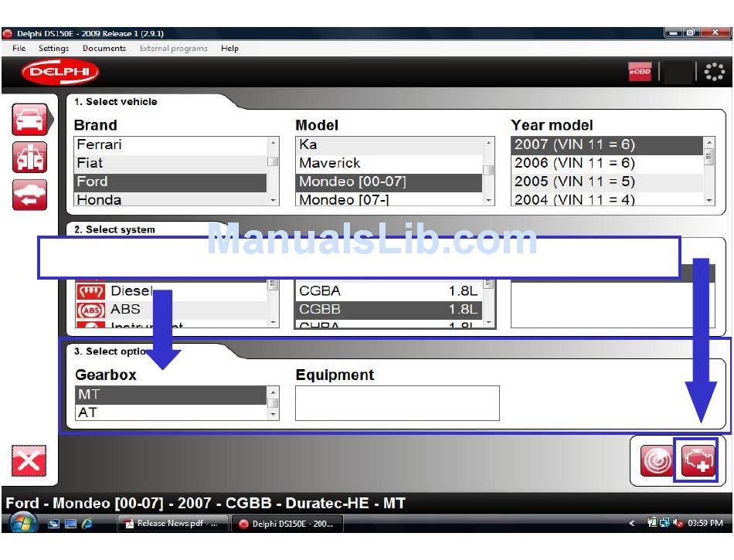Click the Gearbox list scroll up arrow
Image resolution: width=734 pixels, height=560 pixels.
(273, 392)
